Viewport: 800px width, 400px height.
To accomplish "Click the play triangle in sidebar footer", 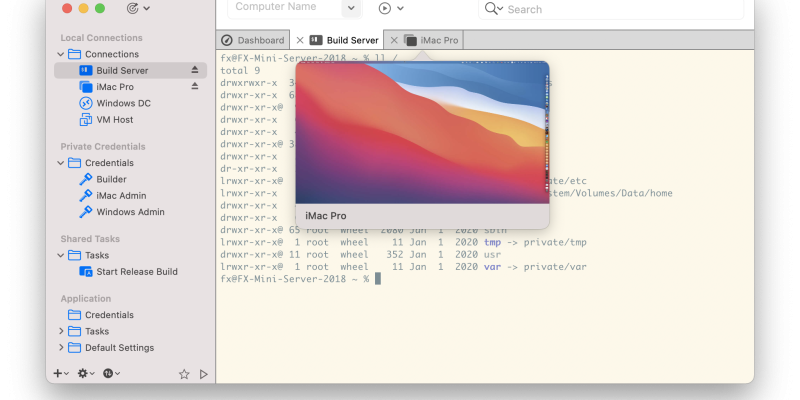I will point(203,374).
